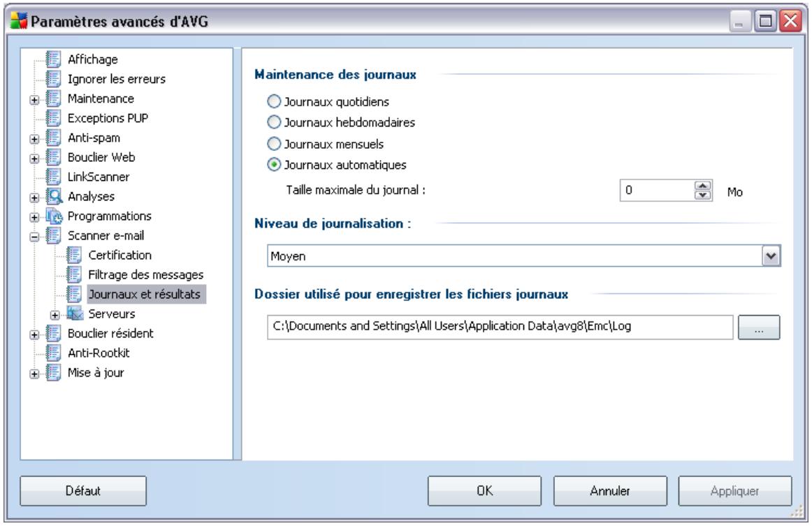Select Journaux quotidiens radio button
The image size is (812, 526).
coord(274,101)
